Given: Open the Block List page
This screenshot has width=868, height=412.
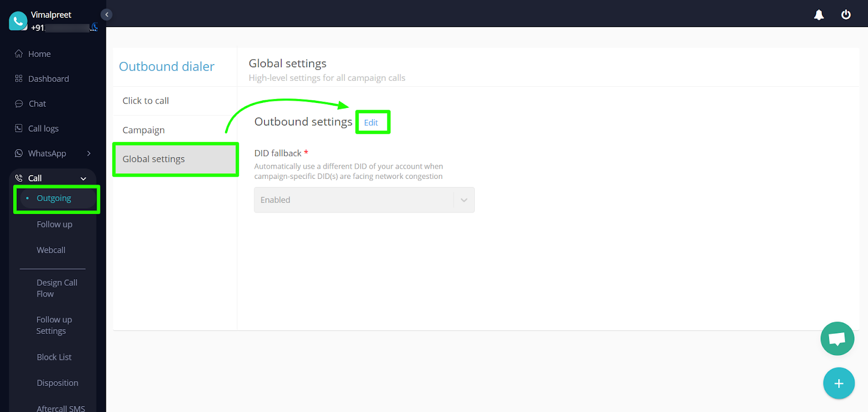Looking at the screenshot, I should point(54,357).
